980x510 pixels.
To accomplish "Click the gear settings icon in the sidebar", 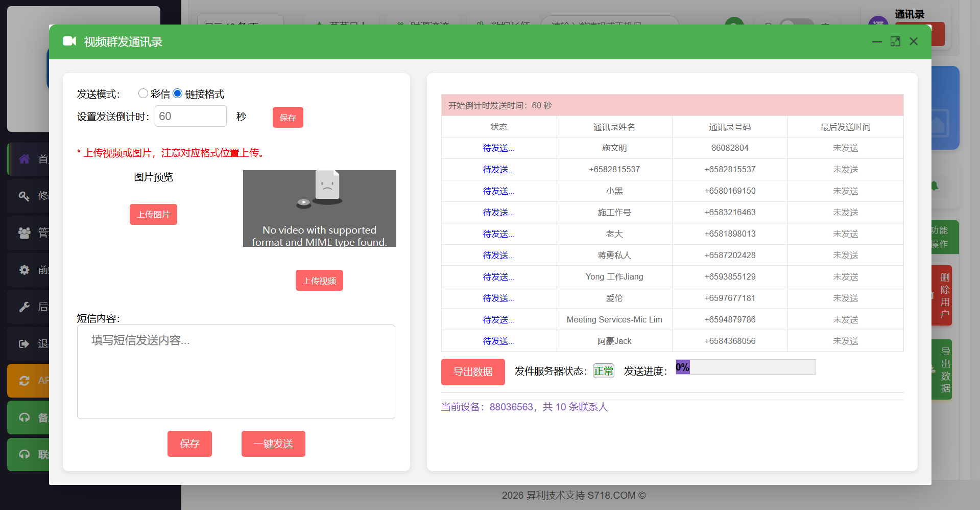I will tap(24, 270).
